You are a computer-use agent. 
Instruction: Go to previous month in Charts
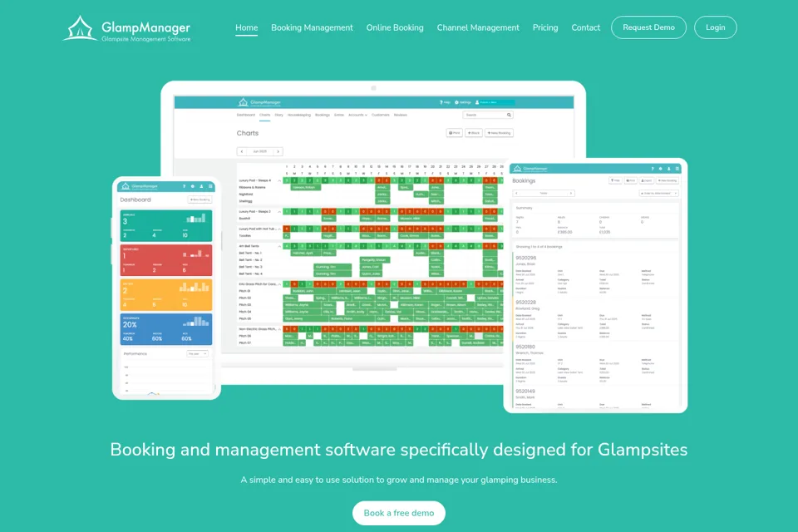242,151
